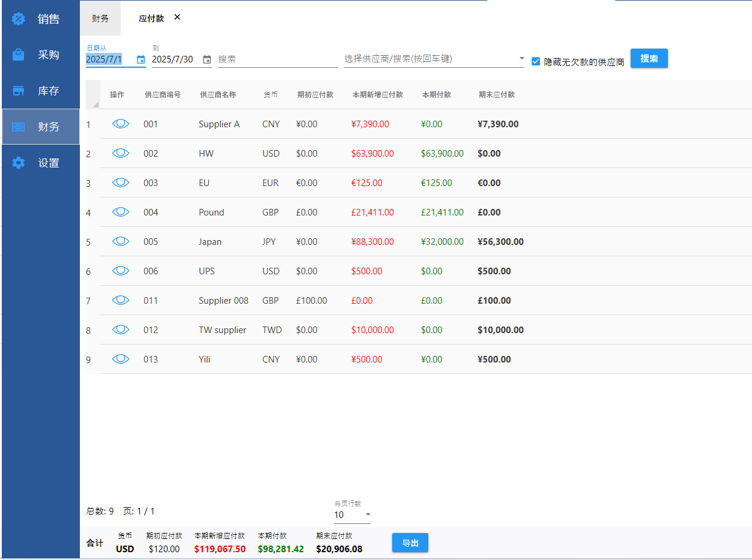The image size is (752, 560).
Task: Click the table corner select-all triangle
Action: click(x=94, y=104)
